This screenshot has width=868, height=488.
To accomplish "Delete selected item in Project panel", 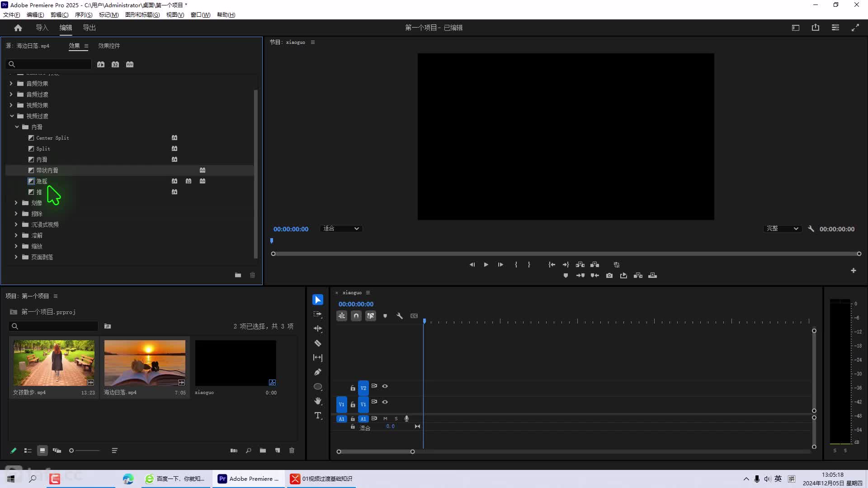I will [292, 450].
